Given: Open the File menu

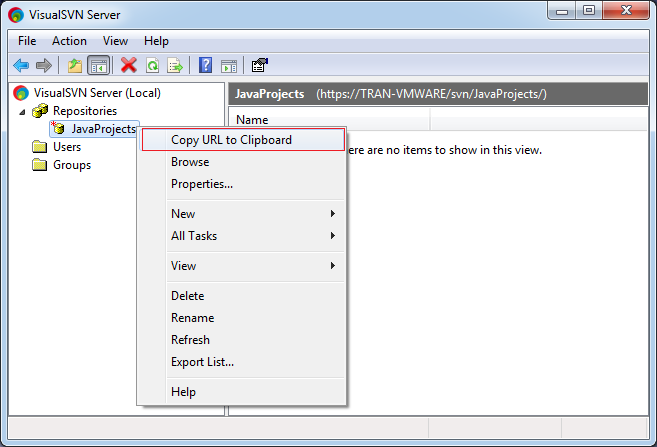Looking at the screenshot, I should pyautogui.click(x=27, y=41).
